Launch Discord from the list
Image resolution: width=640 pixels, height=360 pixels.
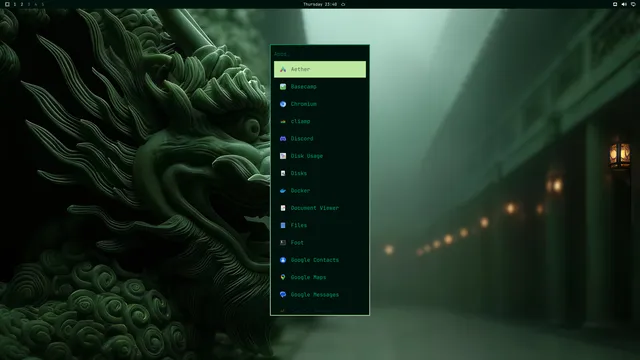tap(320, 139)
